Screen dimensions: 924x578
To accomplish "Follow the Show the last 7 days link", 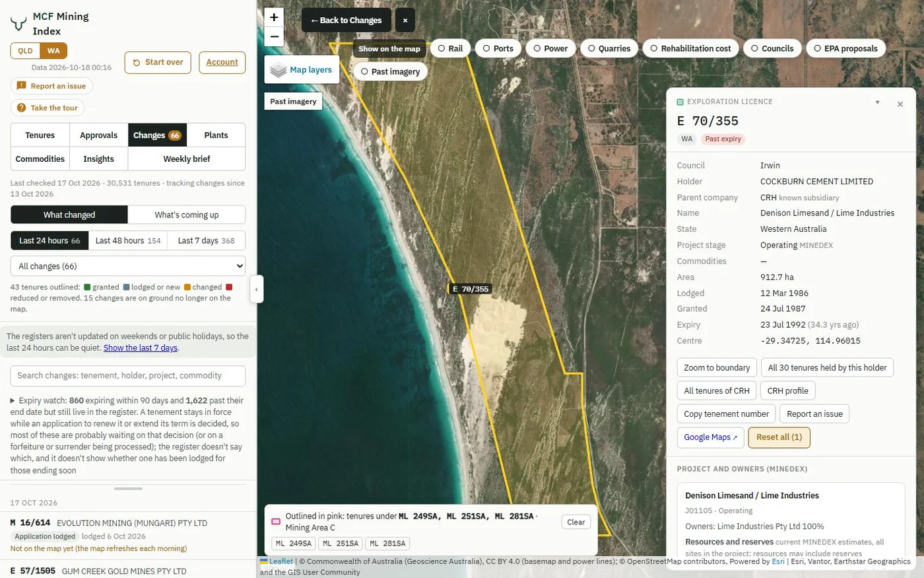I will coord(141,348).
